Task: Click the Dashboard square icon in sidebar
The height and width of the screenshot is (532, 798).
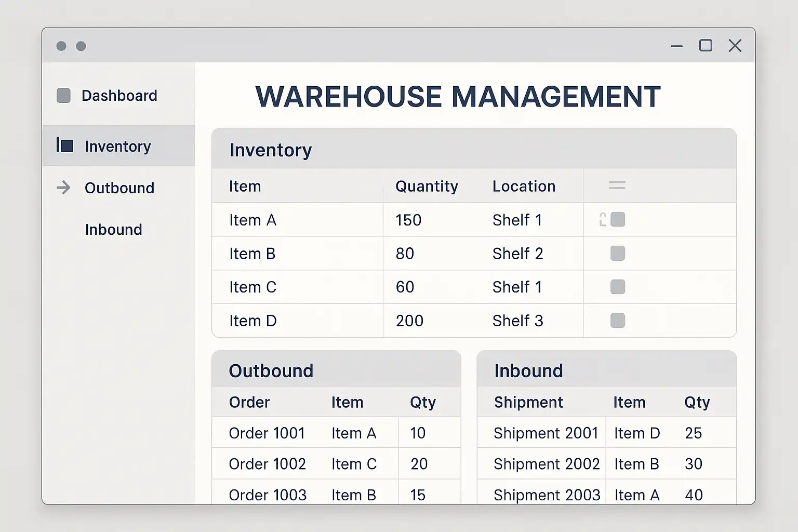Action: [63, 96]
